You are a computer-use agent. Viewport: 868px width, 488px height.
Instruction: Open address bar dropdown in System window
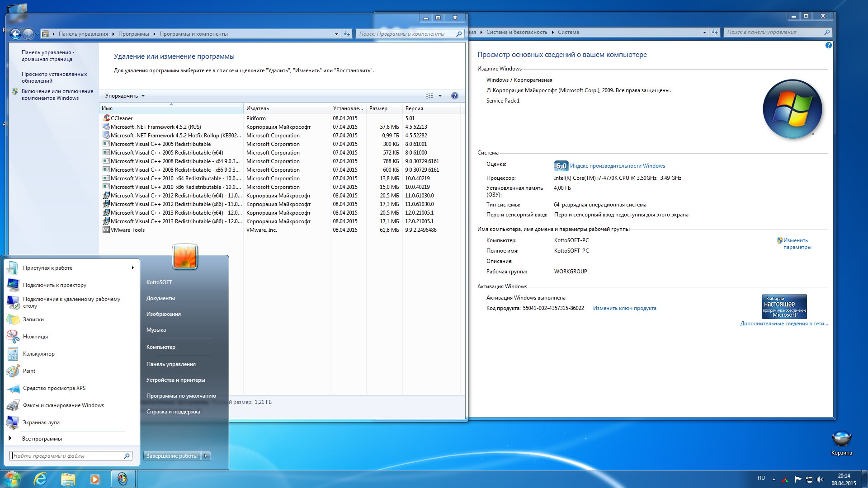click(x=704, y=32)
